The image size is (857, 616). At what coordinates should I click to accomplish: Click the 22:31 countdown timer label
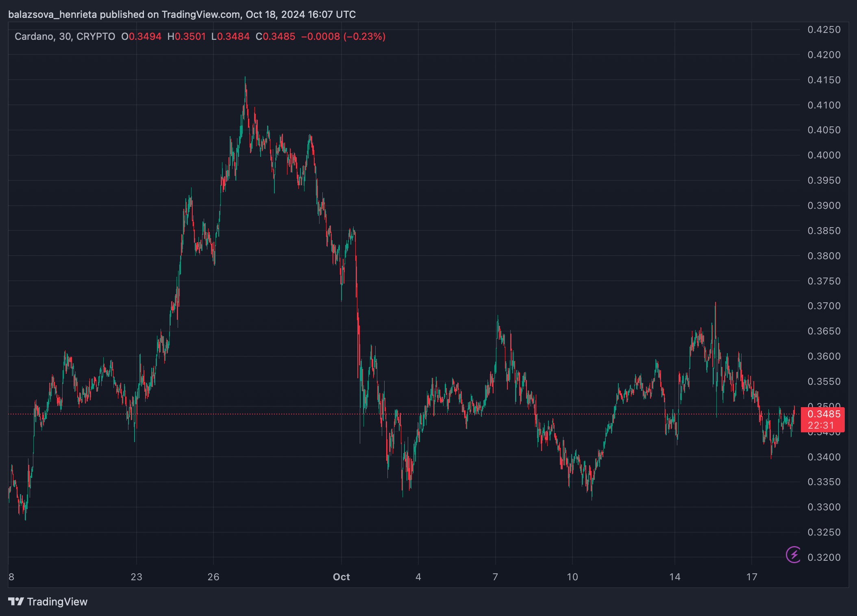point(820,425)
